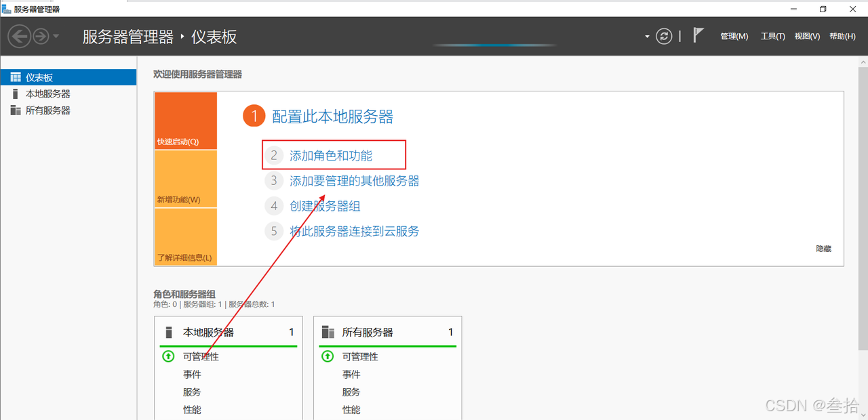
Task: Select the 新增功能(W) tile
Action: (x=186, y=179)
